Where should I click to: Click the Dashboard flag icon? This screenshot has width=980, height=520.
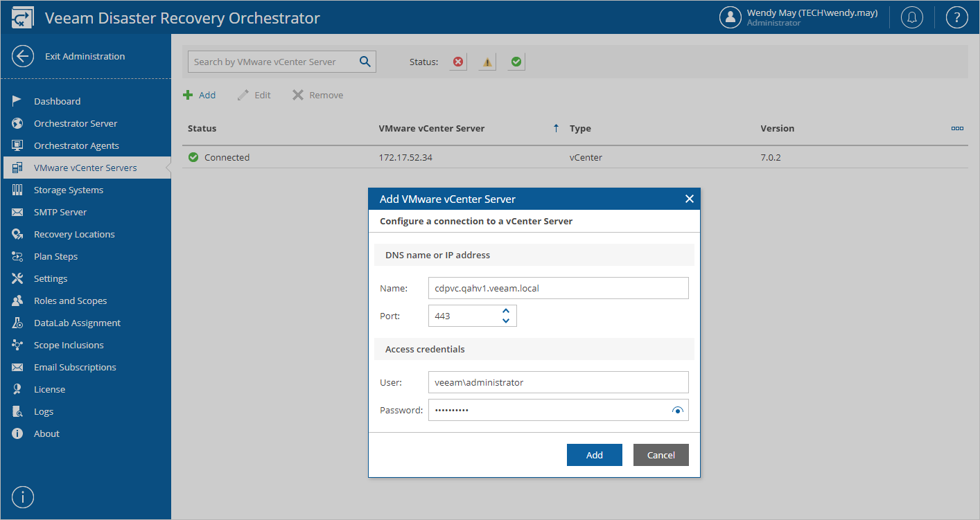point(18,101)
